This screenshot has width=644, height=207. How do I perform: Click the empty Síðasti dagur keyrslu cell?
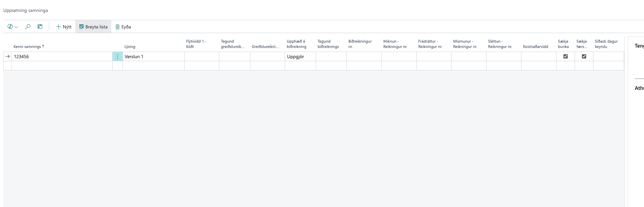(608, 57)
